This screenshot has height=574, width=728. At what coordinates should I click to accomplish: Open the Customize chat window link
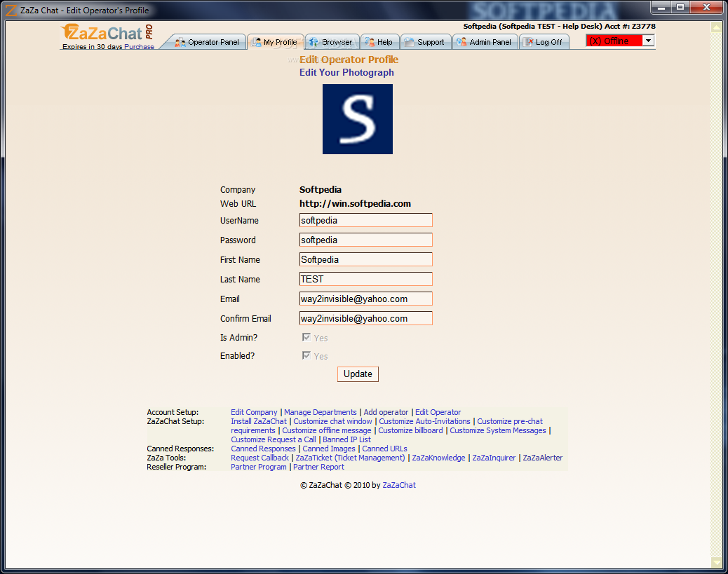pos(332,421)
